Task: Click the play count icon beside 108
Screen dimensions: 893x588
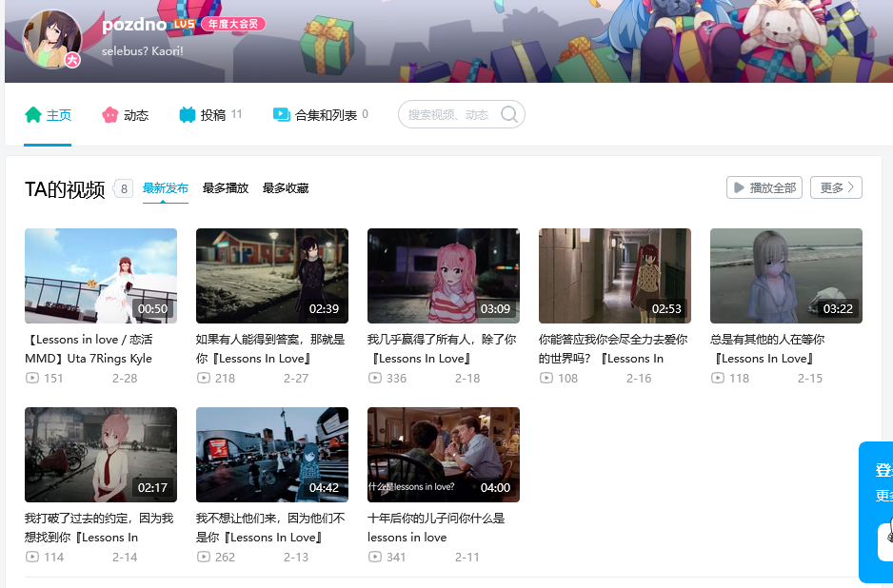Action: point(546,378)
